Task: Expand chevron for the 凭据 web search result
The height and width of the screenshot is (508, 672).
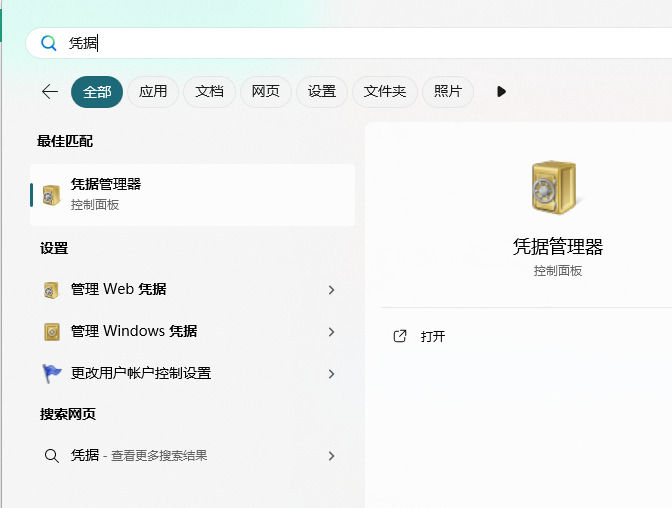Action: tap(331, 456)
